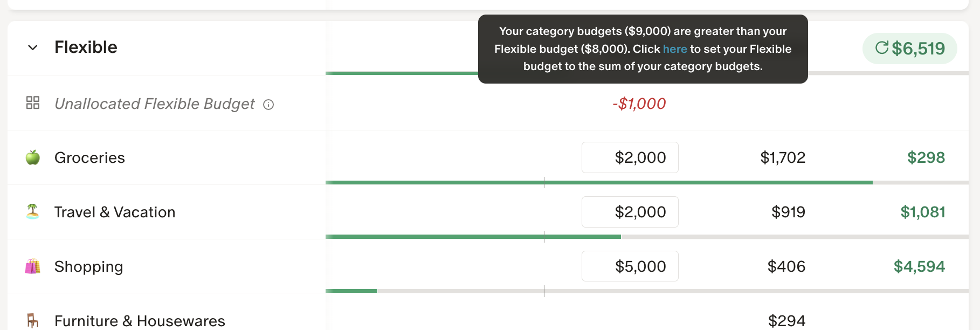980x330 pixels.
Task: Click the Flexible section heading
Action: (x=86, y=47)
